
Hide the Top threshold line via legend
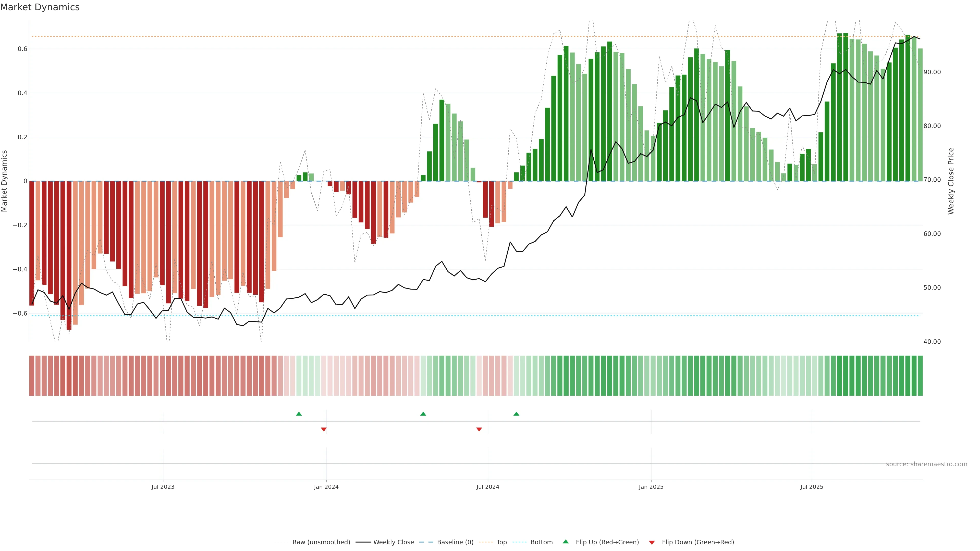pos(501,542)
